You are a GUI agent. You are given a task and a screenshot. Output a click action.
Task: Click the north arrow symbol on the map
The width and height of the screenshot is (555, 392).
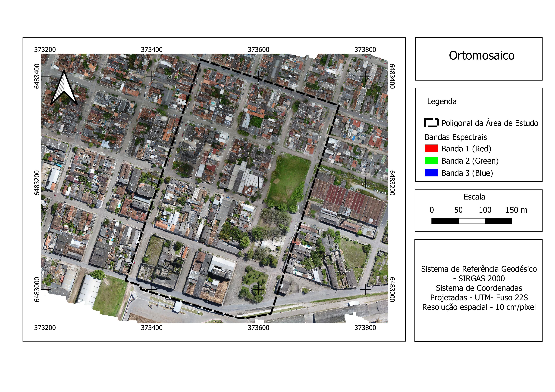pyautogui.click(x=64, y=87)
